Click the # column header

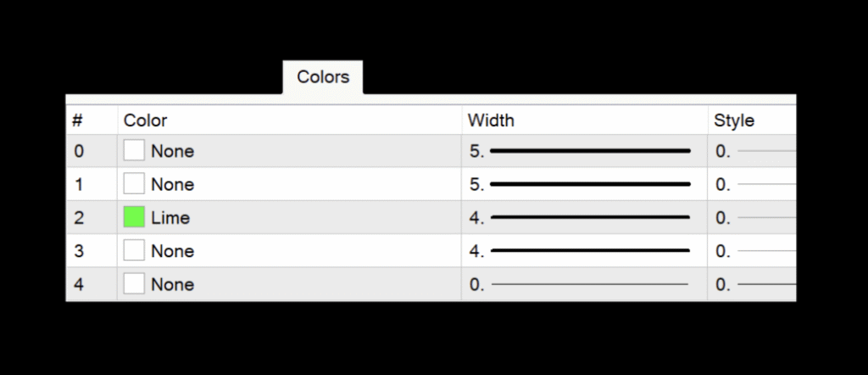(77, 120)
